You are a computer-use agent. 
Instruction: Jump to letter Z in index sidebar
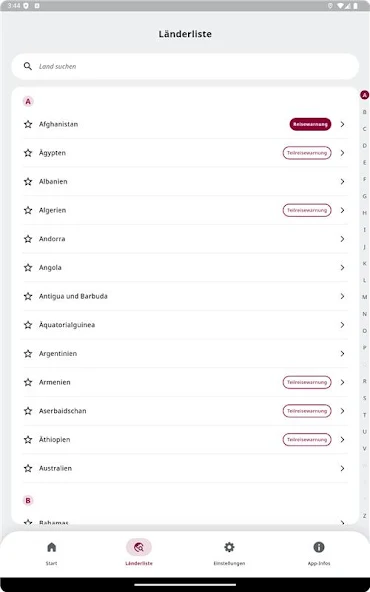click(x=364, y=516)
